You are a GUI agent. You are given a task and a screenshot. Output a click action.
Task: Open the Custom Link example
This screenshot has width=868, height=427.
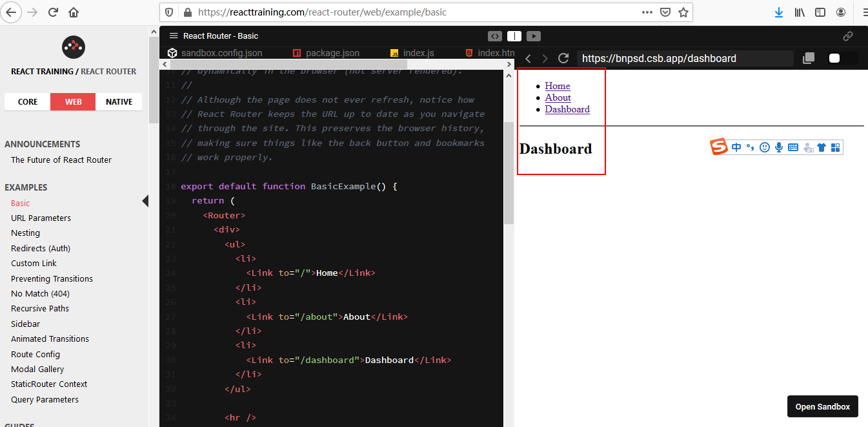point(34,263)
